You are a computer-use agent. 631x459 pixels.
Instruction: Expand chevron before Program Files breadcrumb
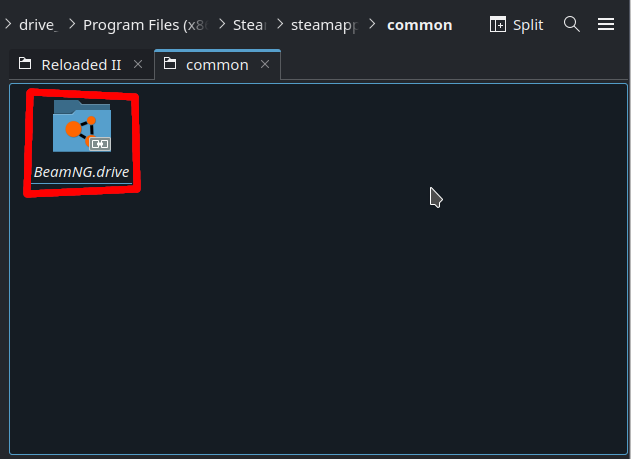[72, 25]
